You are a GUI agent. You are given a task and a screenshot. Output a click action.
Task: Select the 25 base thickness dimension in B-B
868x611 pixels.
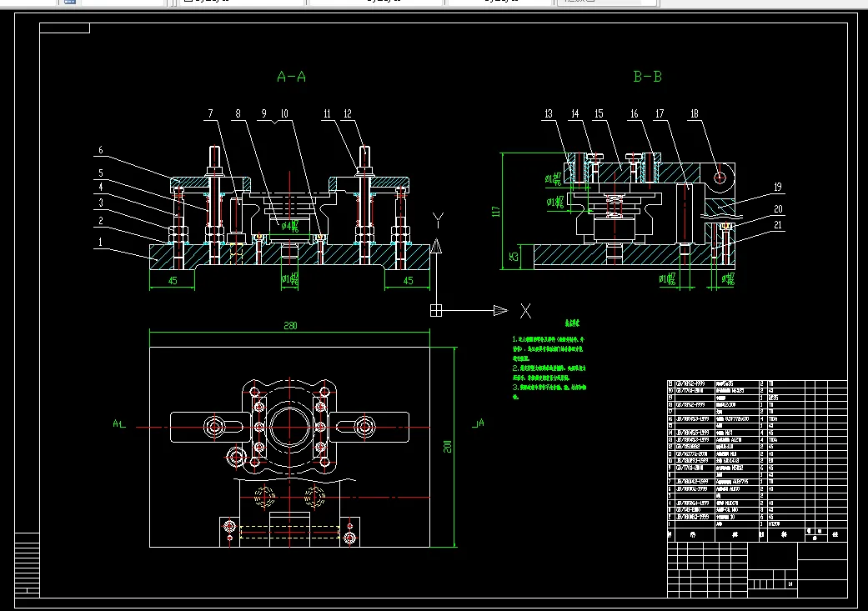(x=514, y=255)
